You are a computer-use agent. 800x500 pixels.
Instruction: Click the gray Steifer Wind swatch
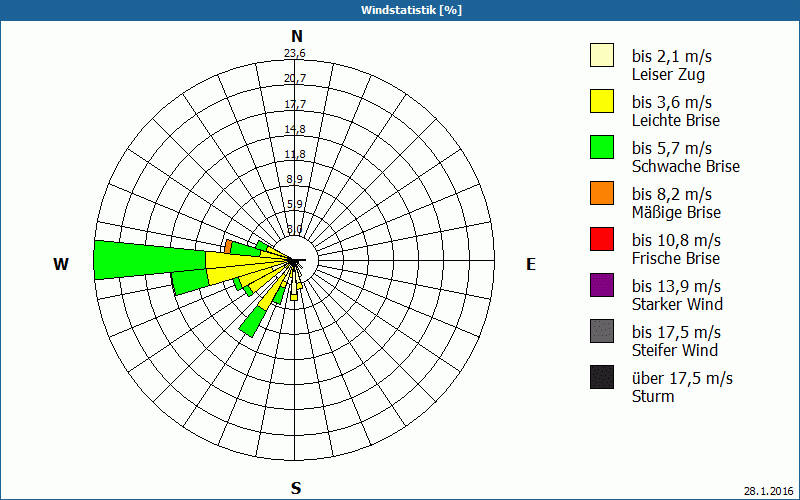(602, 331)
